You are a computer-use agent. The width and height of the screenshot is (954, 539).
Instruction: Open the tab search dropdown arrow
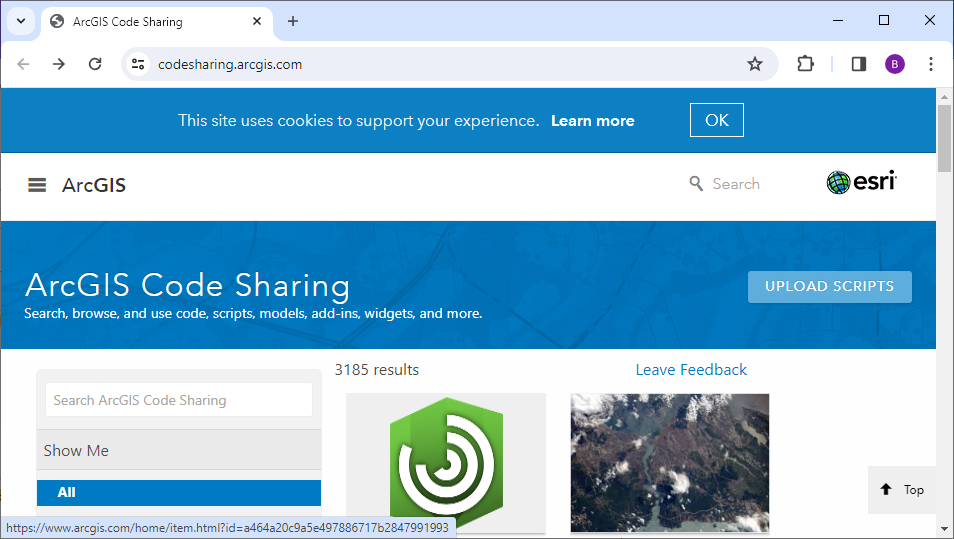coord(21,21)
